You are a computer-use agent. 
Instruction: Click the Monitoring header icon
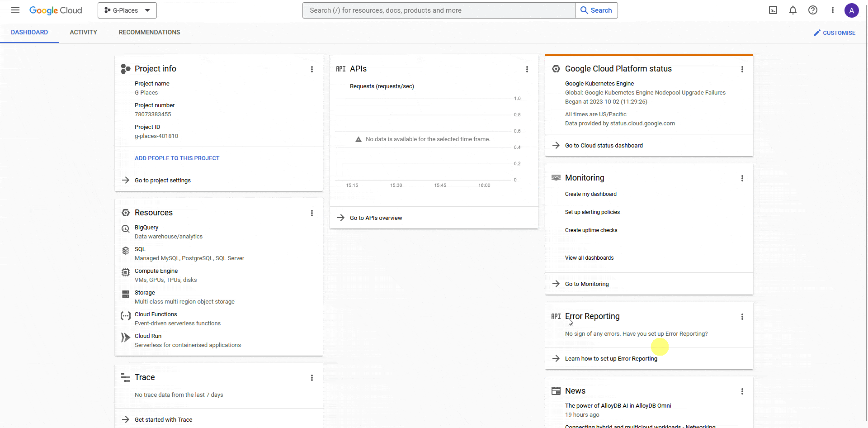click(556, 178)
